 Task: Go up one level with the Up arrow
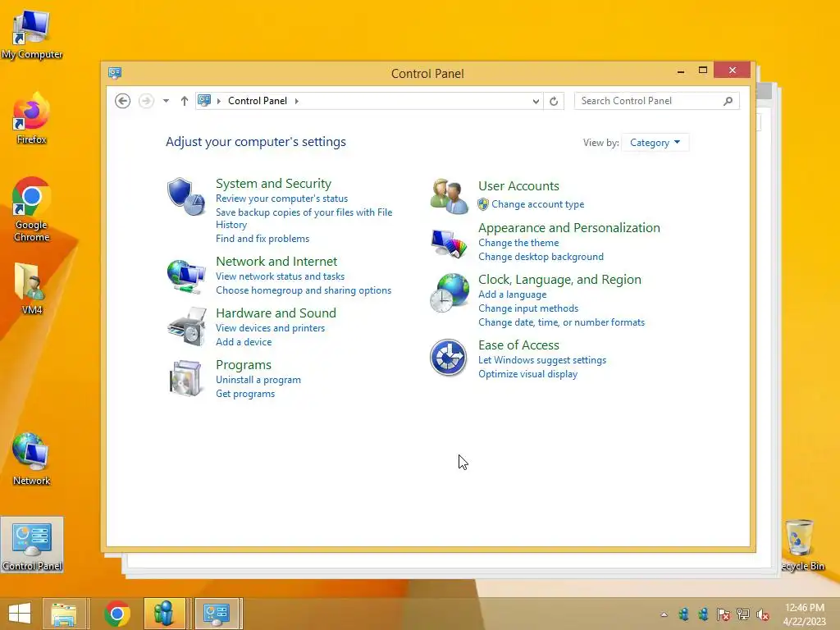(185, 101)
